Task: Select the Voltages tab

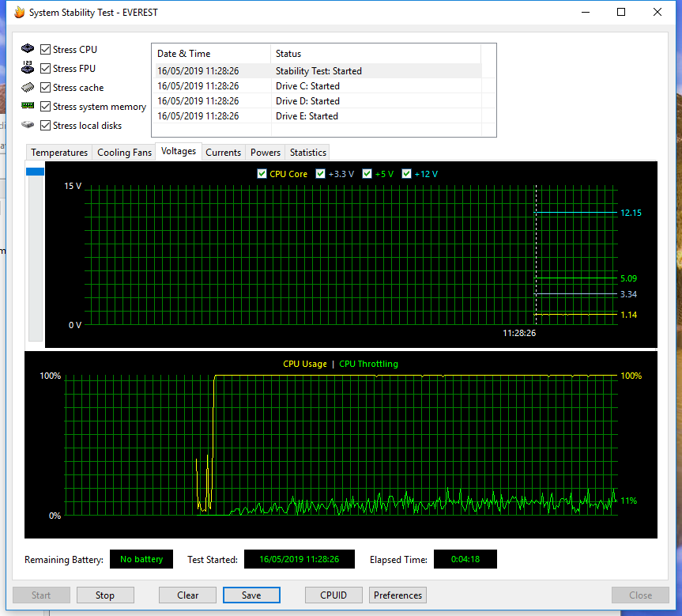Action: tap(179, 151)
